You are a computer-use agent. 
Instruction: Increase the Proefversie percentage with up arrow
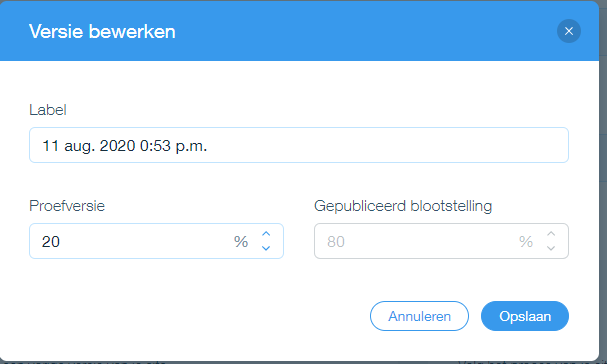click(x=266, y=234)
